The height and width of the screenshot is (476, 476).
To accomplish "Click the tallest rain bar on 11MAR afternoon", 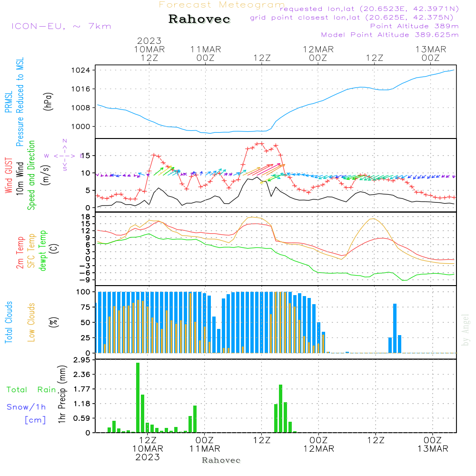I will 280,408.
